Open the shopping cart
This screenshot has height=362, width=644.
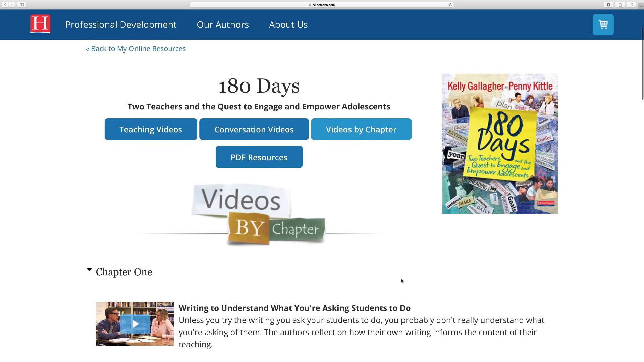coord(603,24)
